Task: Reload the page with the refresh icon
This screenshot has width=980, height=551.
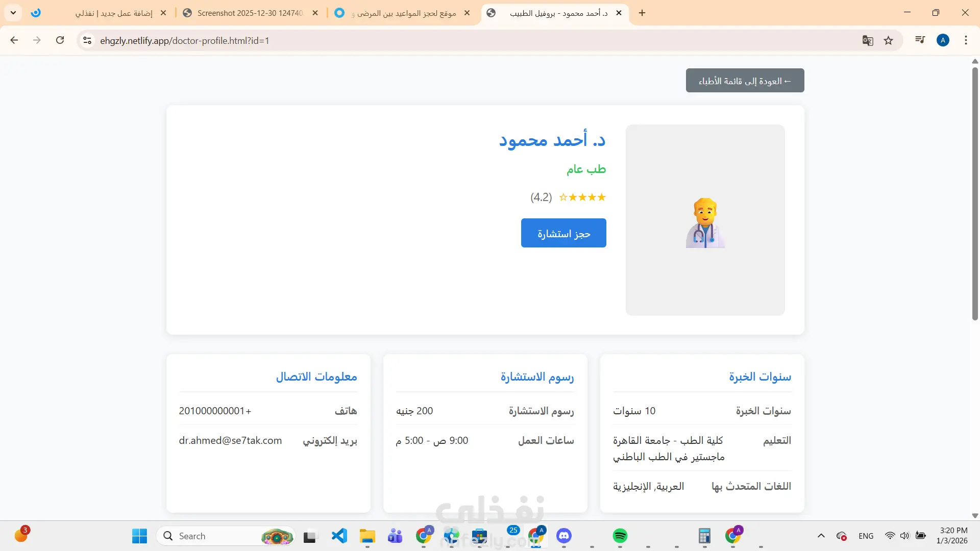Action: (x=60, y=40)
